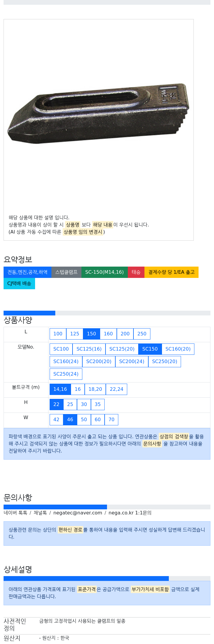Click the red 태승 brand tag

coord(136,272)
